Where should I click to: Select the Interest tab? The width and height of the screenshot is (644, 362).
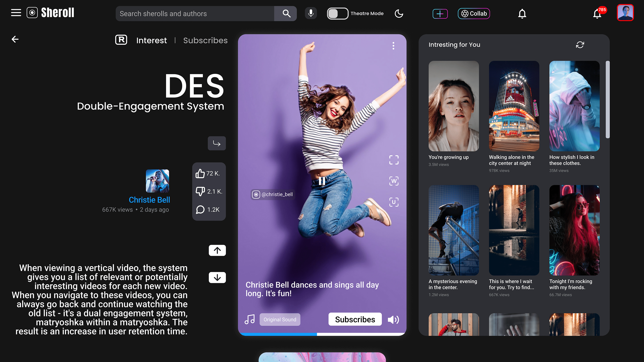pyautogui.click(x=152, y=40)
